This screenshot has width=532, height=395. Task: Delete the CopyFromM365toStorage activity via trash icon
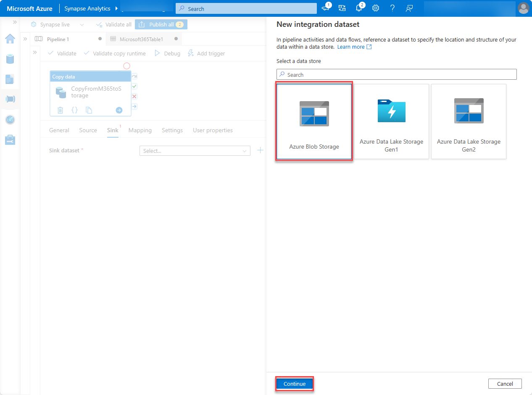[x=60, y=110]
